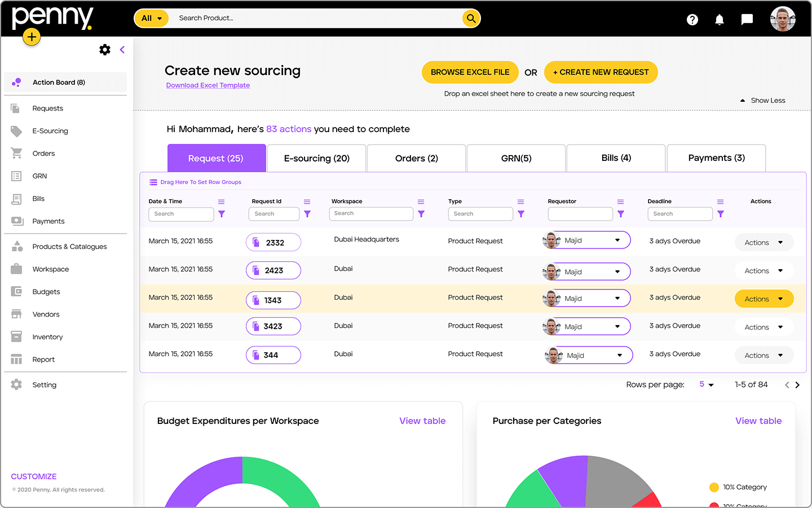Filter the Type column
Image resolution: width=812 pixels, height=508 pixels.
click(x=521, y=214)
